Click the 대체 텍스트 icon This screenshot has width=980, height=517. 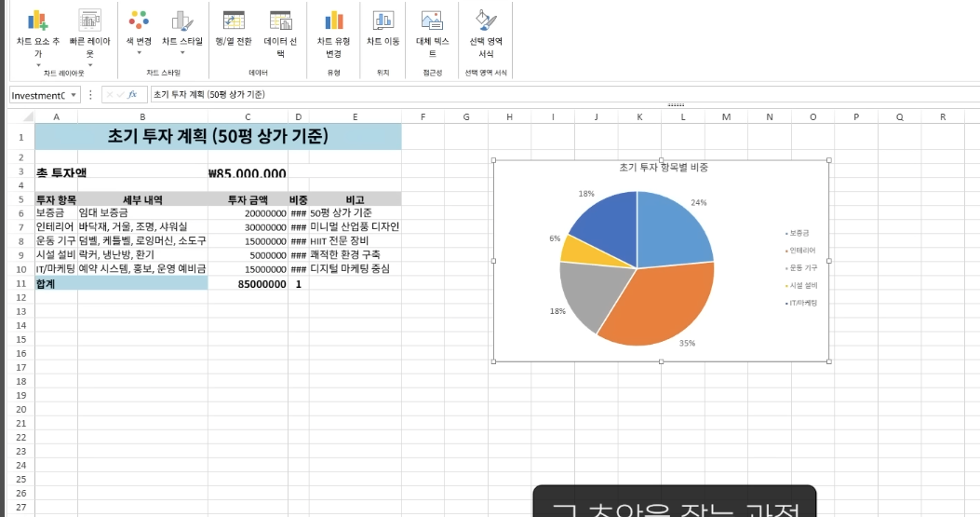tap(432, 20)
